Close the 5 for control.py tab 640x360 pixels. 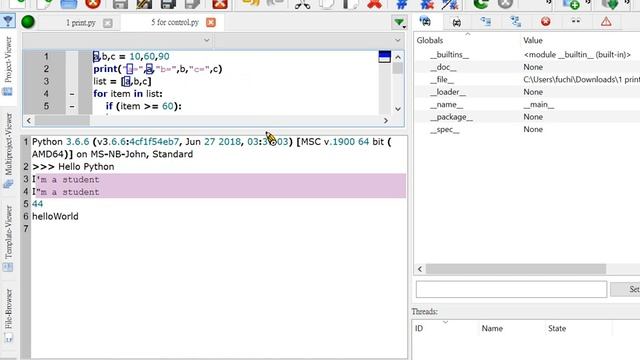[211, 22]
